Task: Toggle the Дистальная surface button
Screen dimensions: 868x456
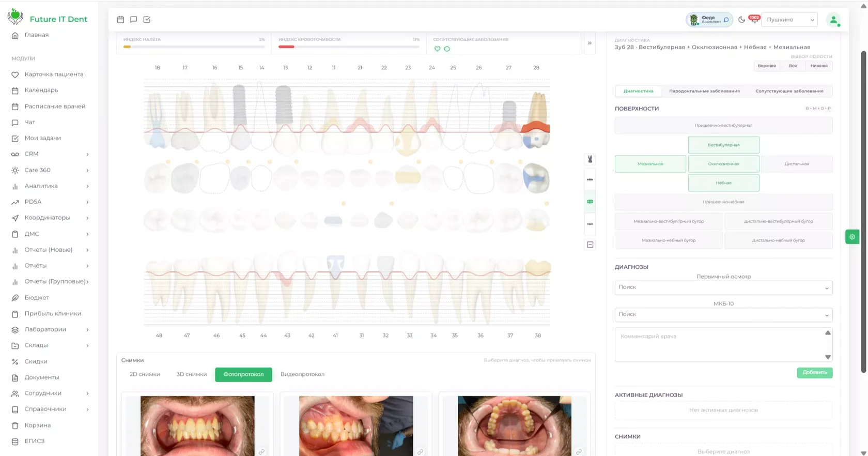Action: (797, 164)
